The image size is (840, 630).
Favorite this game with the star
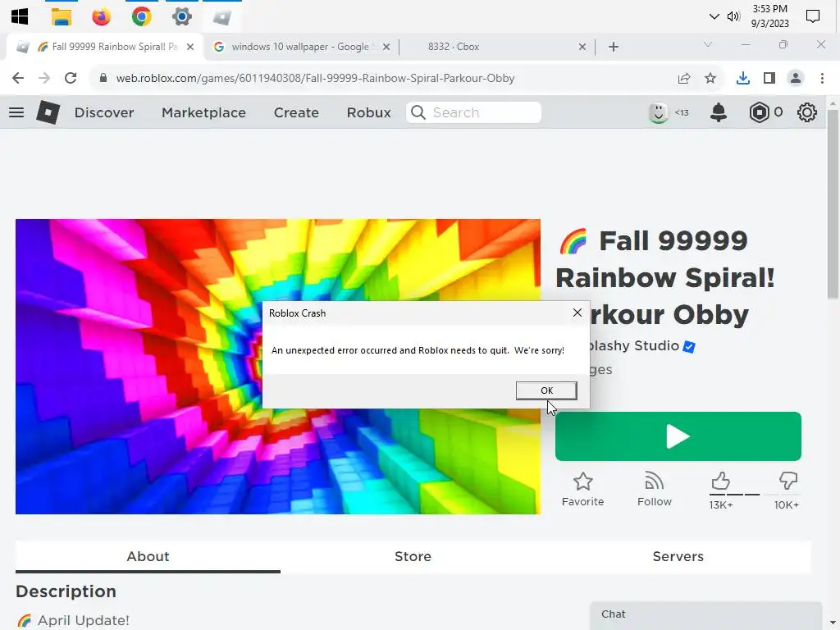click(583, 489)
